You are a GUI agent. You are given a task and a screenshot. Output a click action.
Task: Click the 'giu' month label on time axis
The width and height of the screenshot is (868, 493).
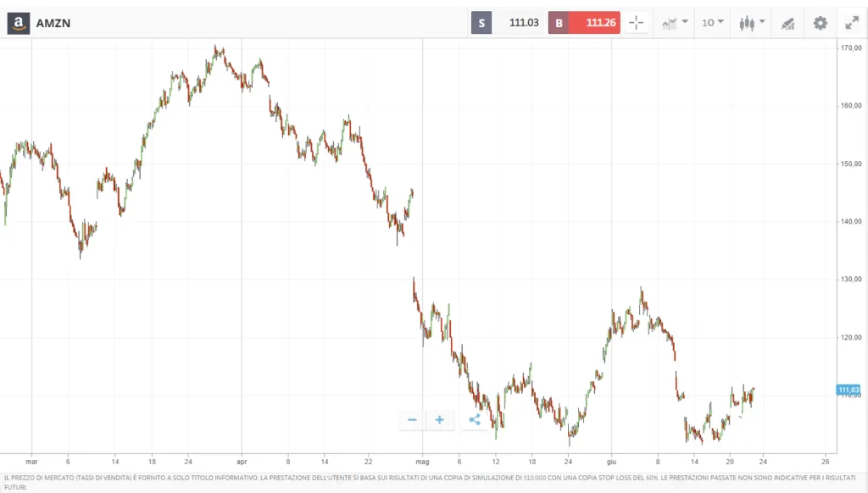pos(611,462)
